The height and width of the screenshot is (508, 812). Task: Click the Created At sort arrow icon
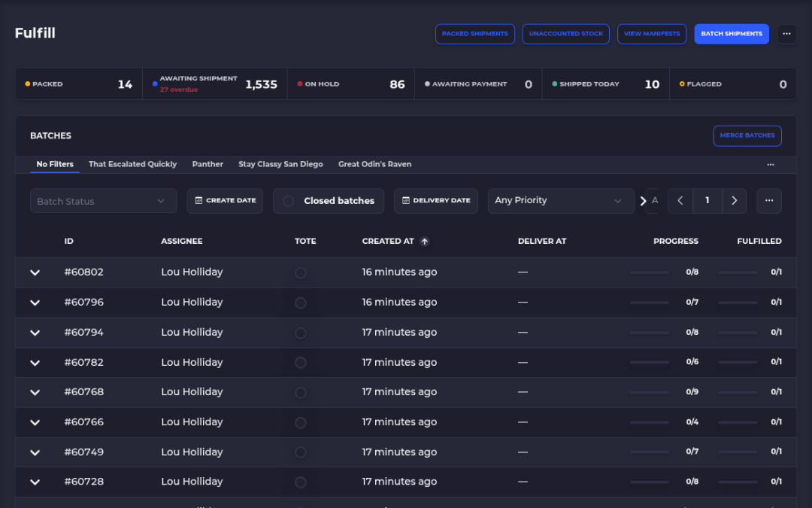(x=424, y=241)
